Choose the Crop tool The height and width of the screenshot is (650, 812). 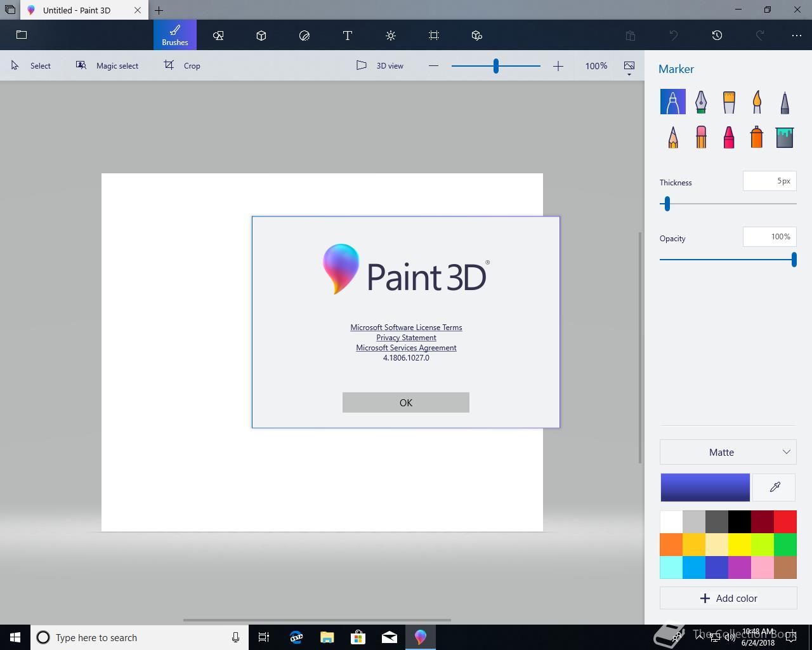pos(182,65)
